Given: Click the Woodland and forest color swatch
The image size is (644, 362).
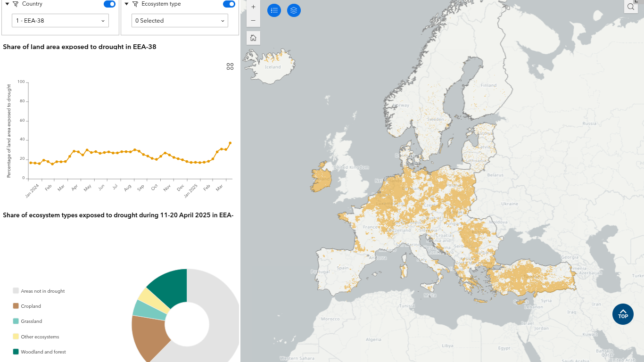Looking at the screenshot, I should [16, 352].
